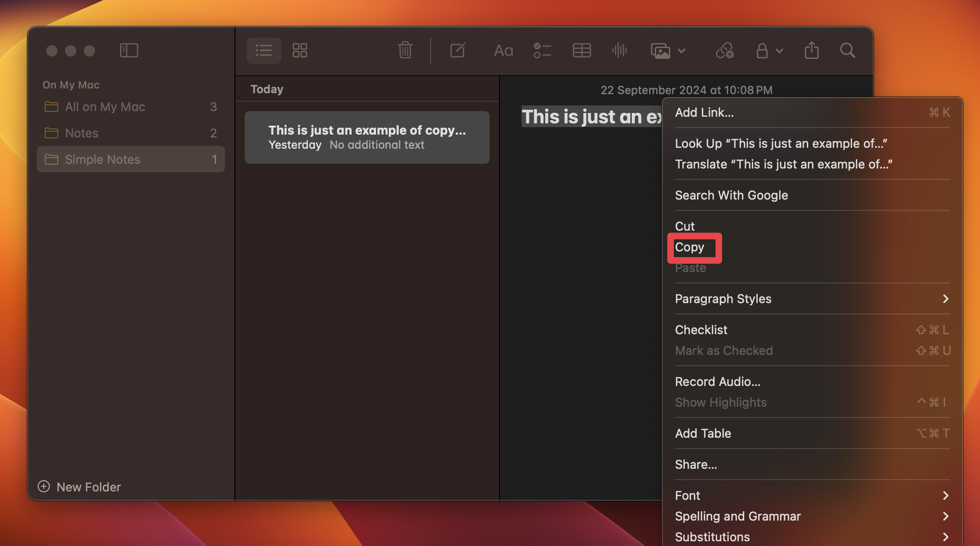Insert a checklist from the toolbar
Screen dimensions: 980x546
pos(542,50)
